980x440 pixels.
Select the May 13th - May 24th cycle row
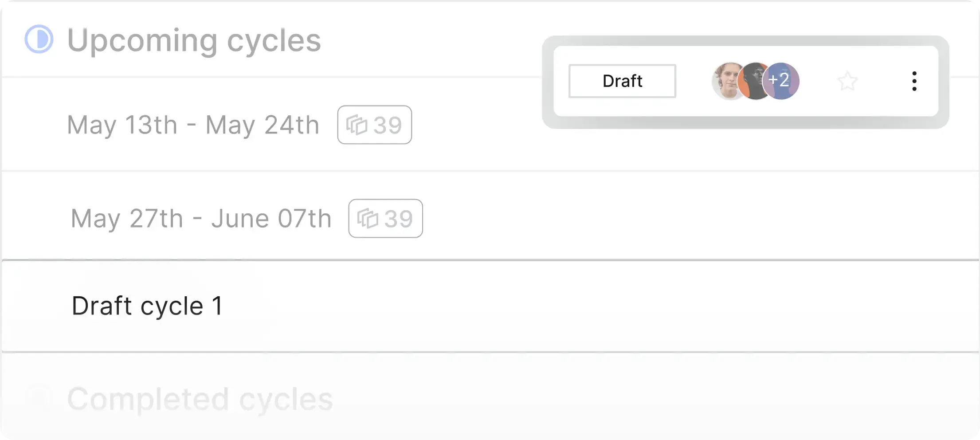[x=193, y=125]
